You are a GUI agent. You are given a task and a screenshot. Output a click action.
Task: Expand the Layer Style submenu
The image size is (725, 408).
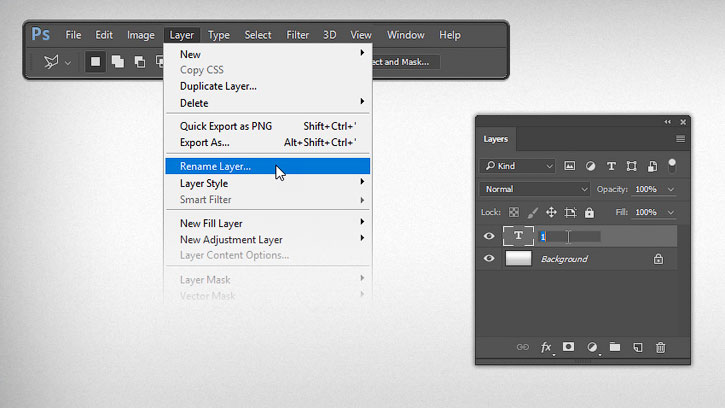362,182
